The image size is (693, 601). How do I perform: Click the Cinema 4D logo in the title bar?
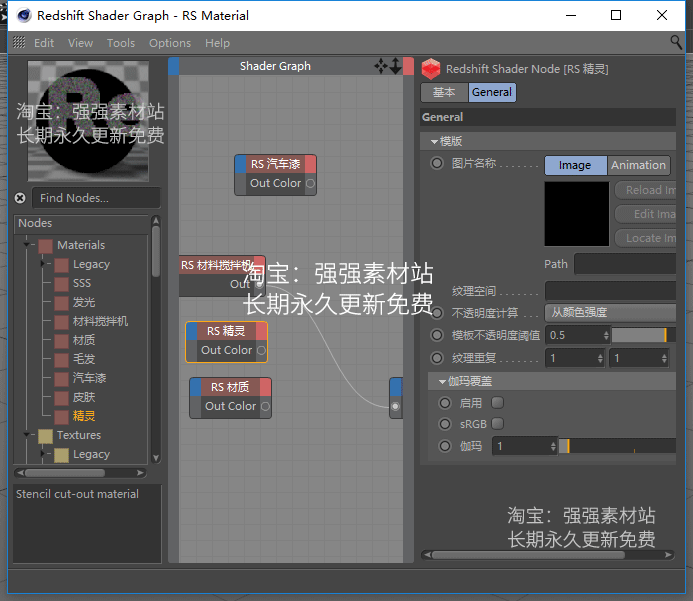[x=24, y=15]
